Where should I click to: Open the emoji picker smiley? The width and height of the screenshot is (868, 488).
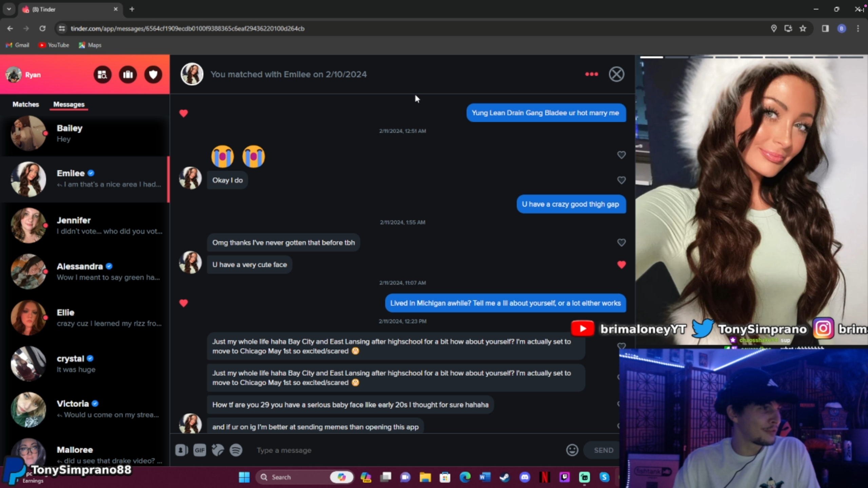[x=572, y=450]
